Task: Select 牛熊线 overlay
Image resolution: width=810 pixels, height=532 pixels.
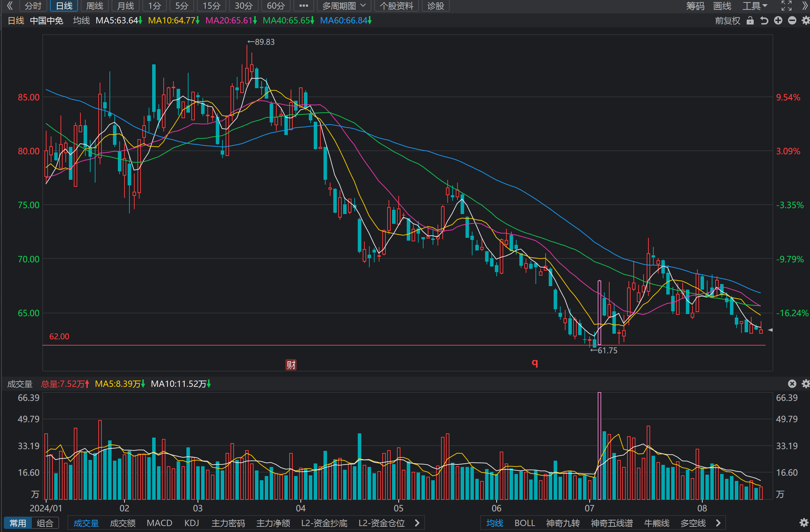Action: 656,523
